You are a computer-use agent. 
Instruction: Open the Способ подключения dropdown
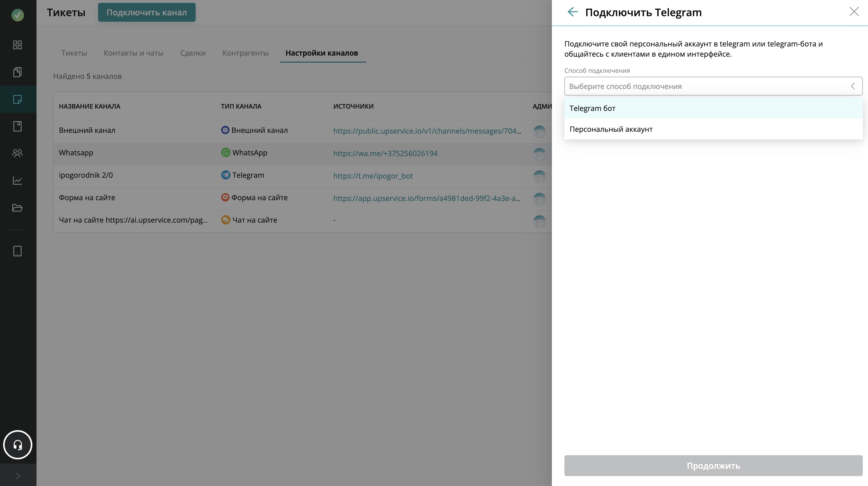click(x=713, y=86)
